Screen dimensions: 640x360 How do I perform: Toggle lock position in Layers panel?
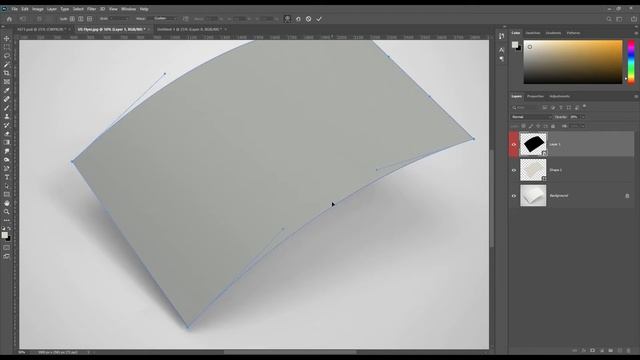[538, 126]
